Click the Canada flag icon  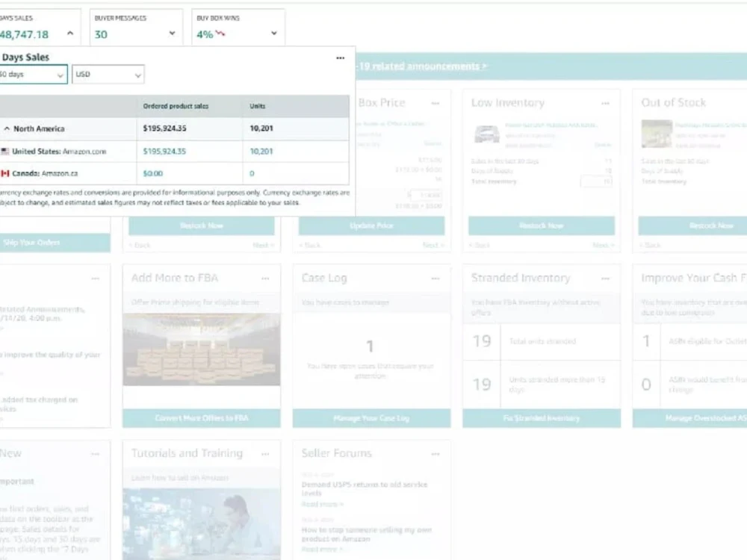(x=4, y=173)
